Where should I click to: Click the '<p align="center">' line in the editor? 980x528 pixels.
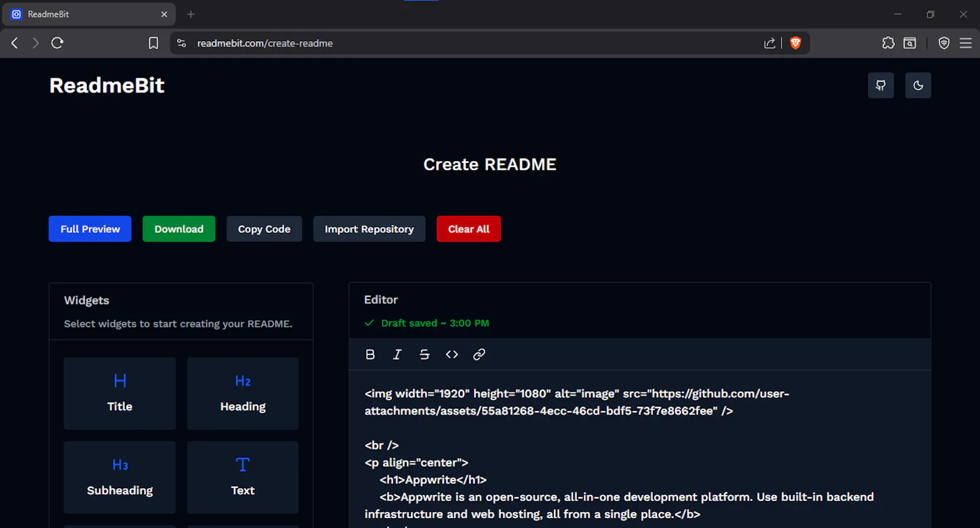[x=417, y=462]
